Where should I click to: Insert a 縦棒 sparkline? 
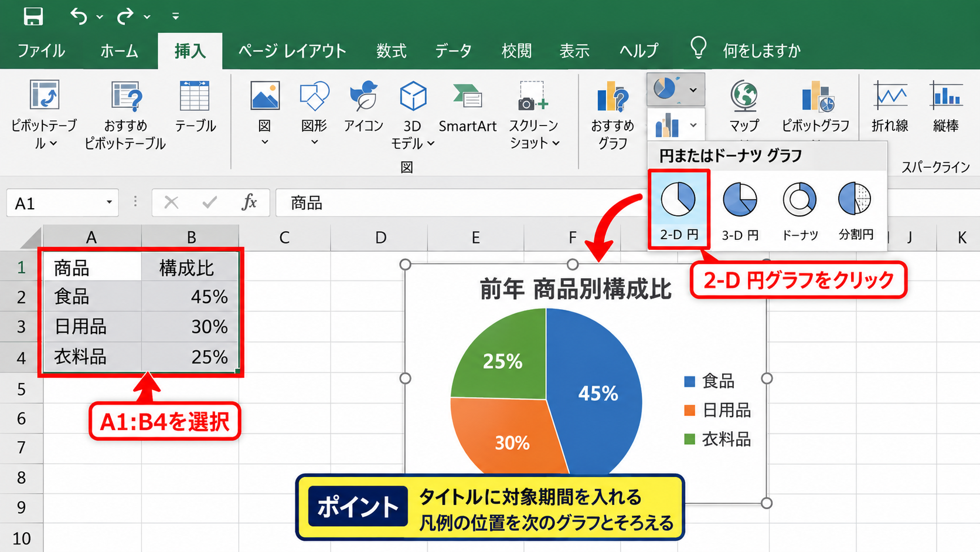(x=946, y=107)
